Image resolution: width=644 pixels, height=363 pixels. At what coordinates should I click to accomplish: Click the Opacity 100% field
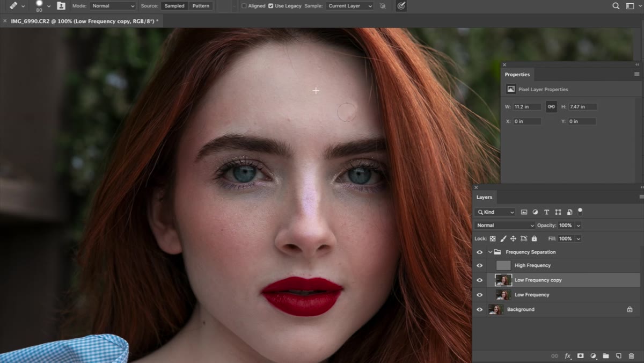(x=566, y=226)
